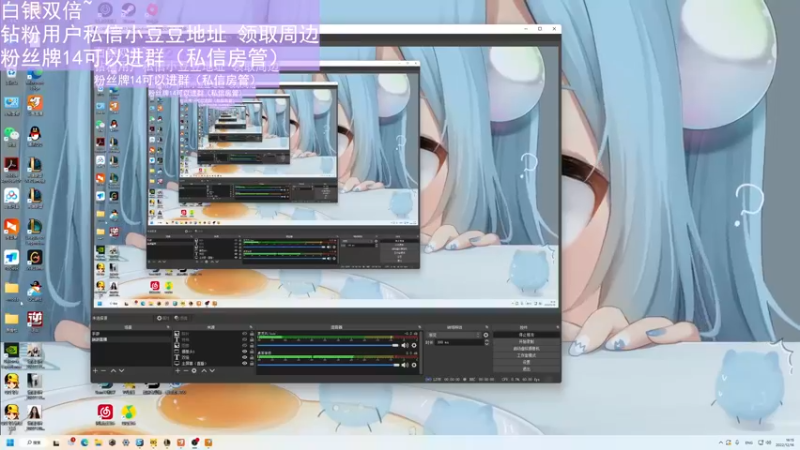Screen dimensions: 800x450
Task: Hide the display capture source at bottom
Action: point(244,363)
